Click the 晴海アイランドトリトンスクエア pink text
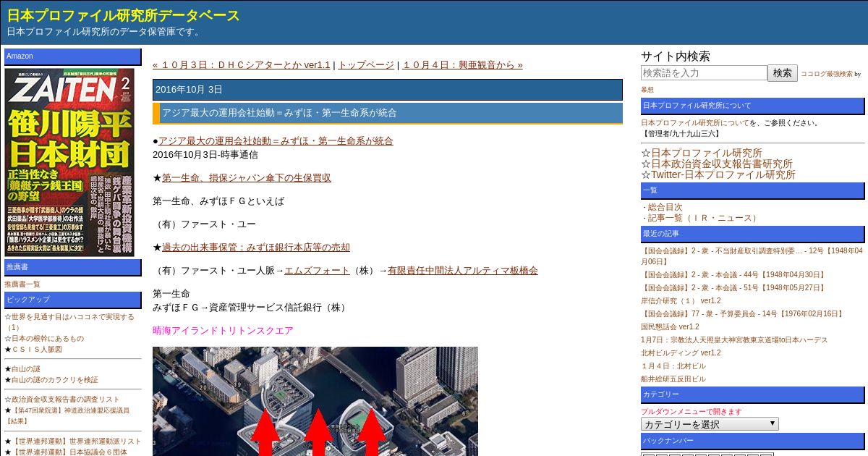The height and width of the screenshot is (456, 868). (x=223, y=331)
